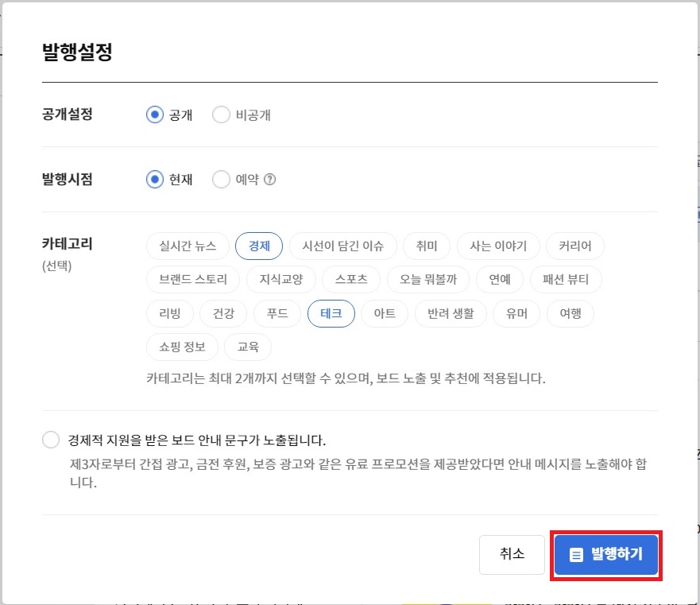Pick the 패션 뷰티 category

click(566, 279)
